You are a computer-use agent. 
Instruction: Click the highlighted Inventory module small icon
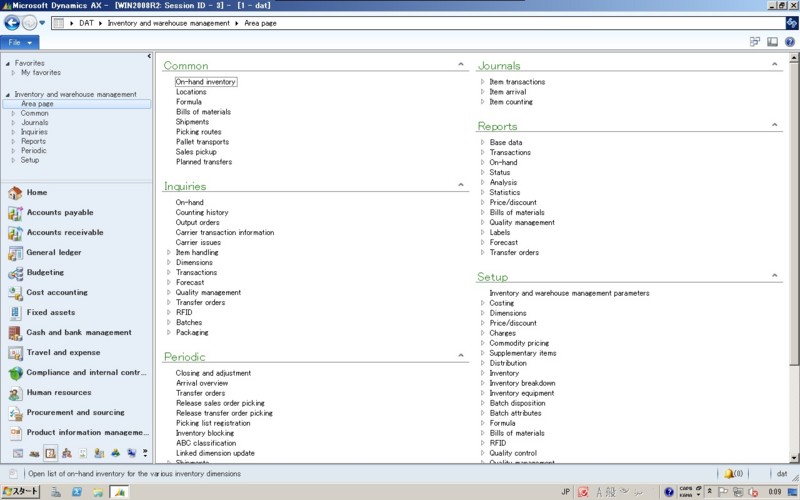point(50,453)
